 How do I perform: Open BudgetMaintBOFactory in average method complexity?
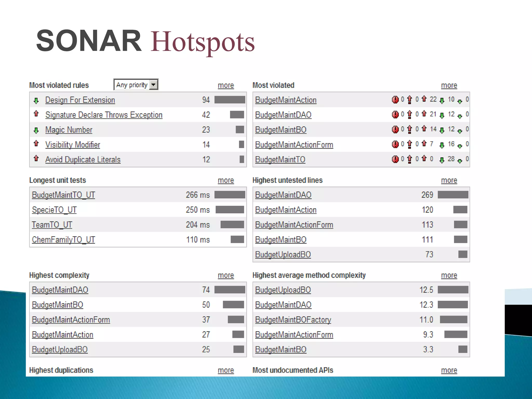pos(293,320)
